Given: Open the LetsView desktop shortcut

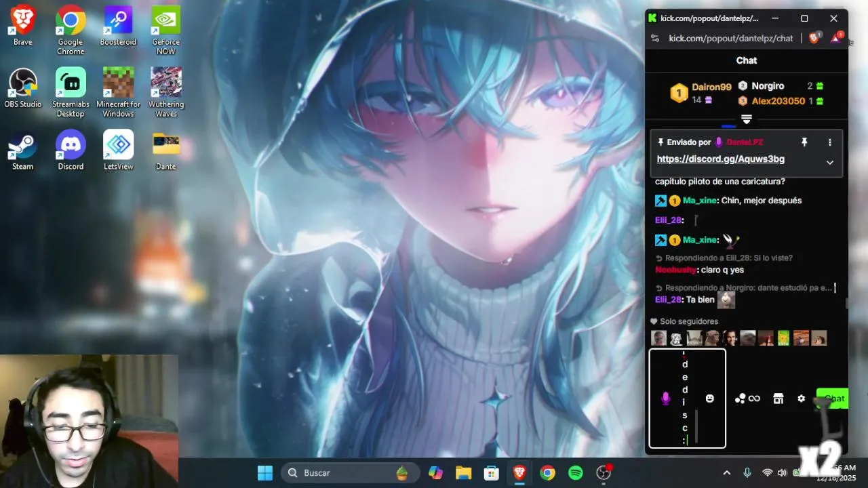Looking at the screenshot, I should click(118, 150).
